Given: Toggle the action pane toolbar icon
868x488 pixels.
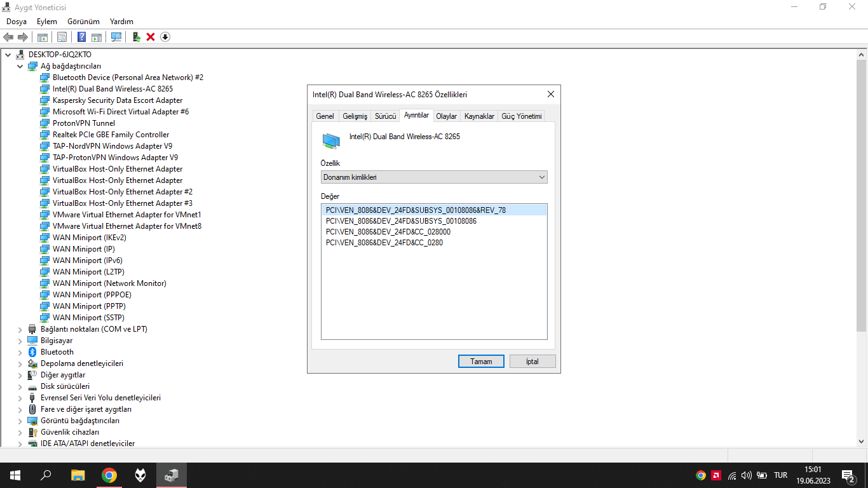Looking at the screenshot, I should click(97, 37).
